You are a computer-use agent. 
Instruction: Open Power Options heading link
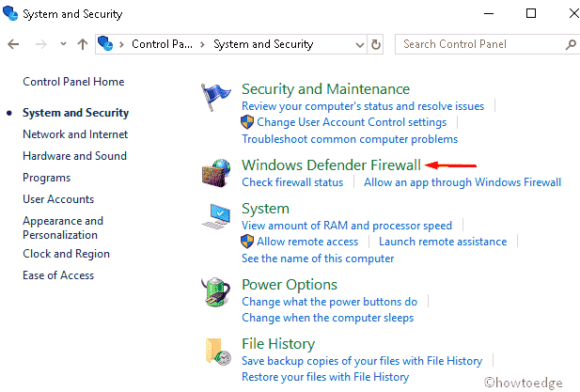tap(290, 285)
